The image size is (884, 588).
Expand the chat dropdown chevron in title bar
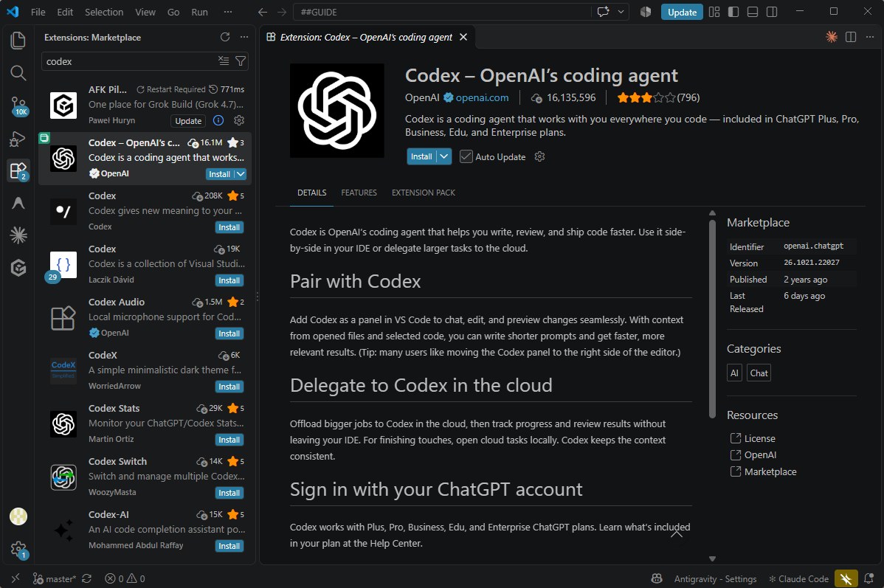coord(621,12)
